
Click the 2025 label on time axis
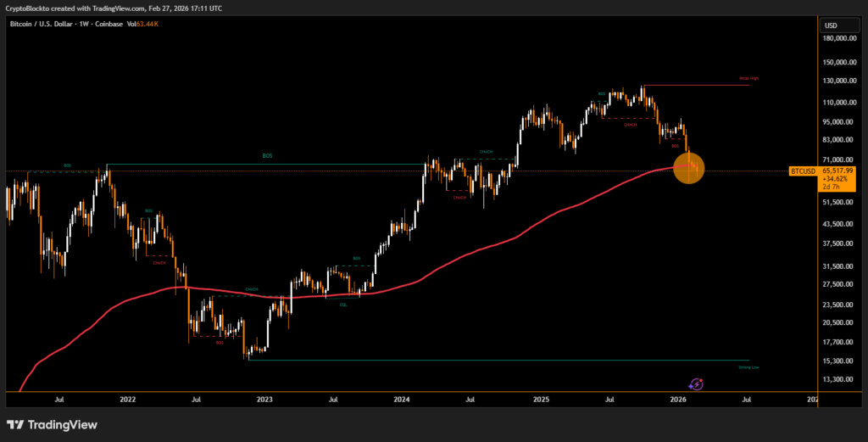[x=542, y=397]
